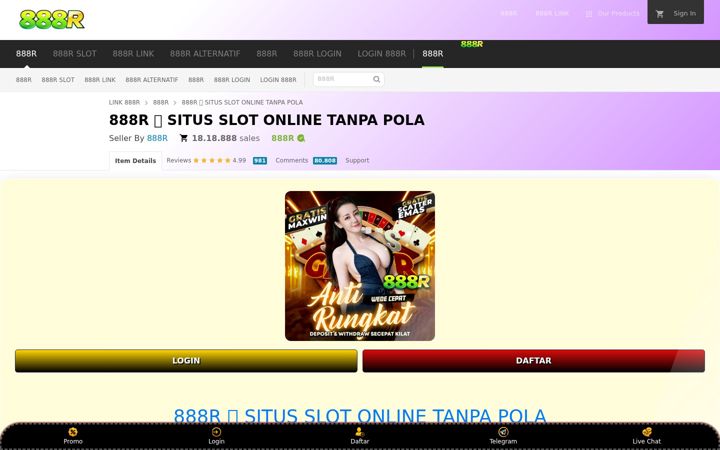Screen dimensions: 720x450
Task: Select 888R LOGIN in dark nav bar
Action: (317, 54)
